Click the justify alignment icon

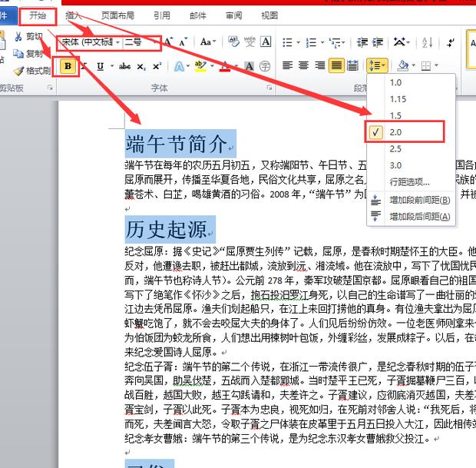pyautogui.click(x=336, y=66)
